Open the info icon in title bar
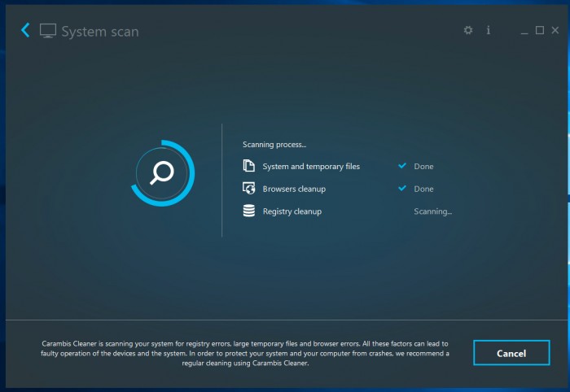570x392 pixels. click(489, 30)
